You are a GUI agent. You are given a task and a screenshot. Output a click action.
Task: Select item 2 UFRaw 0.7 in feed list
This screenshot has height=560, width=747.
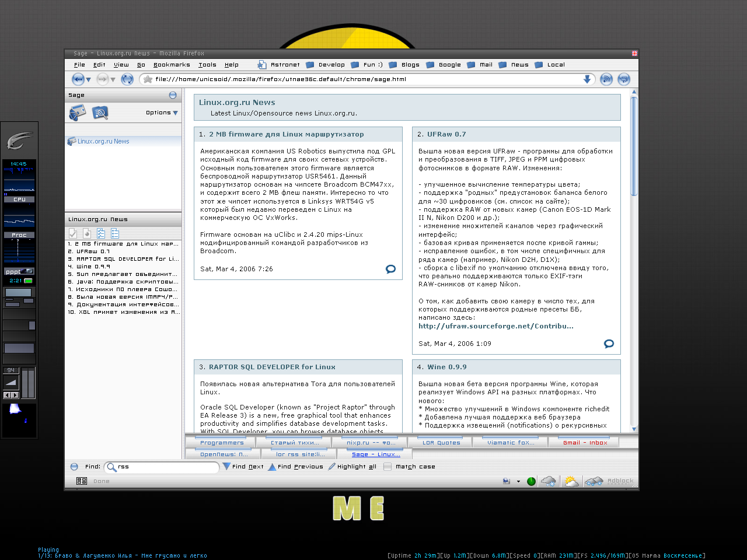pyautogui.click(x=123, y=251)
